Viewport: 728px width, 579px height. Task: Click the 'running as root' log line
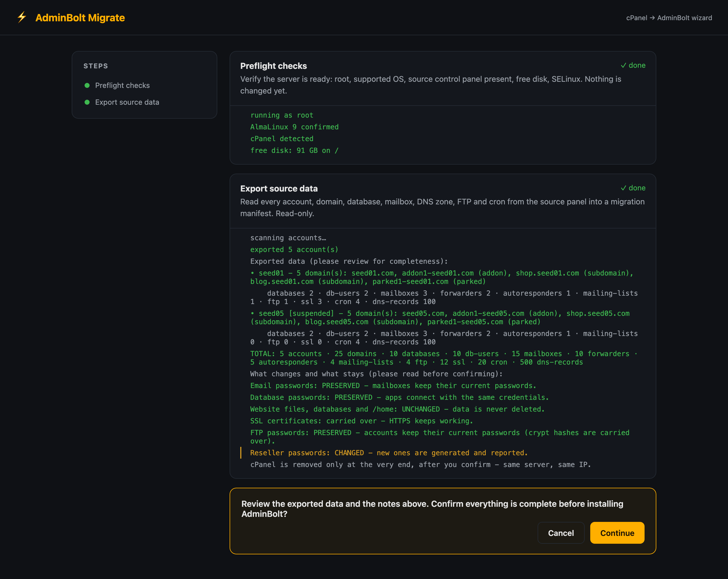pyautogui.click(x=282, y=115)
